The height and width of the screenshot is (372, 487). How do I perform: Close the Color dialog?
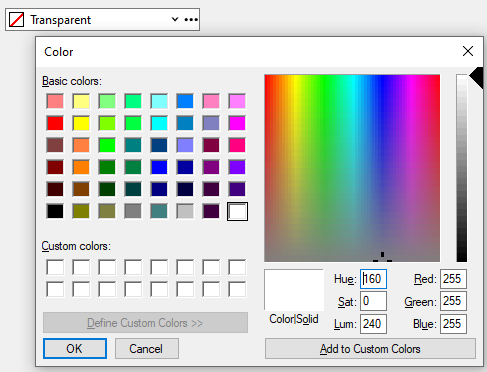click(x=468, y=51)
